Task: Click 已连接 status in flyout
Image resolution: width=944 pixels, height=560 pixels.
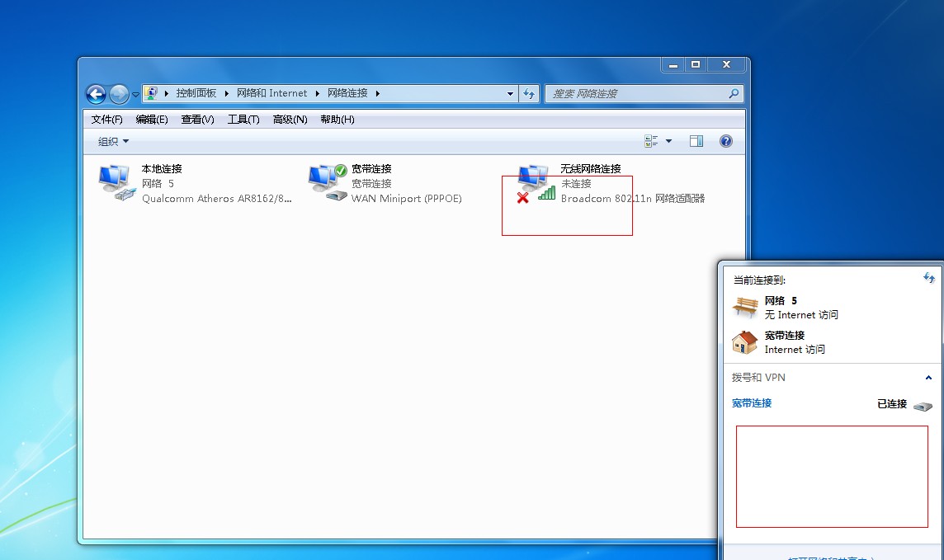Action: click(892, 404)
